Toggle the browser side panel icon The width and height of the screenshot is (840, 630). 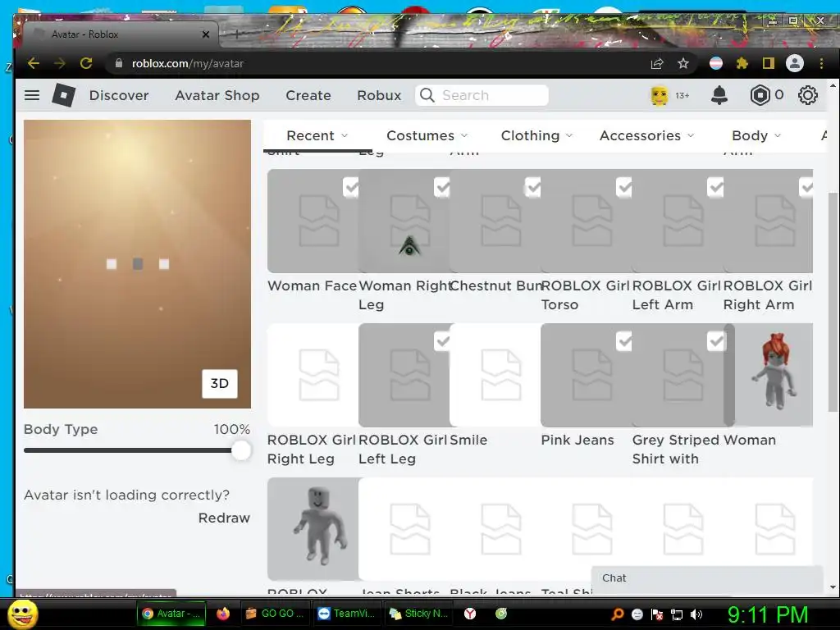[768, 63]
